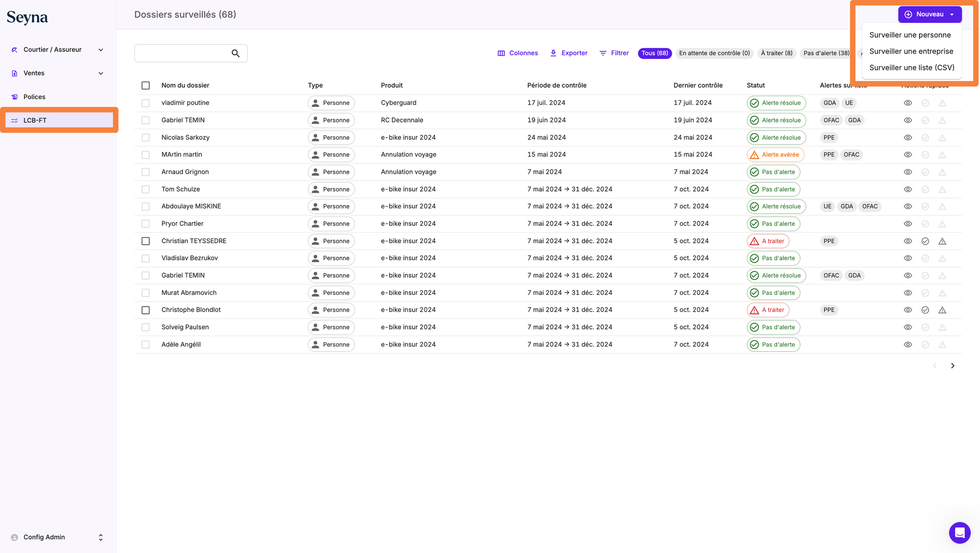The width and height of the screenshot is (980, 553).
Task: Click PPE tag in Nicolas Sarkozy row
Action: [x=829, y=137]
